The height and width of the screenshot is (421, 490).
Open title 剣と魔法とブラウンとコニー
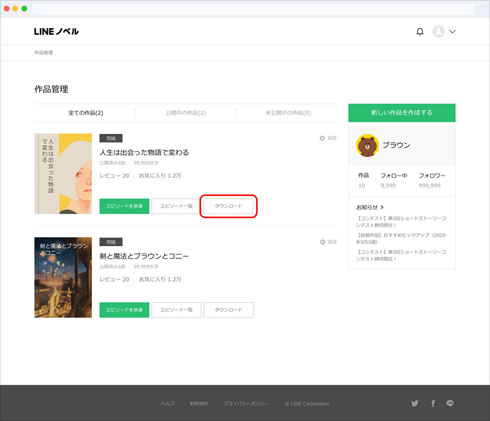pos(144,256)
